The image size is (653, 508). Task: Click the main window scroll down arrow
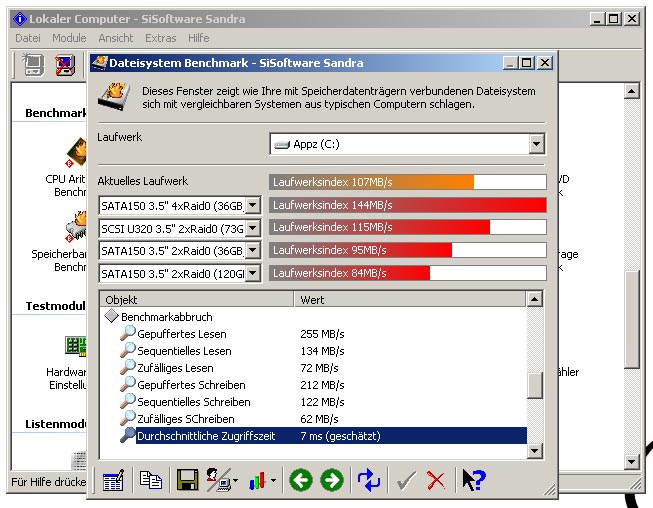coord(632,461)
